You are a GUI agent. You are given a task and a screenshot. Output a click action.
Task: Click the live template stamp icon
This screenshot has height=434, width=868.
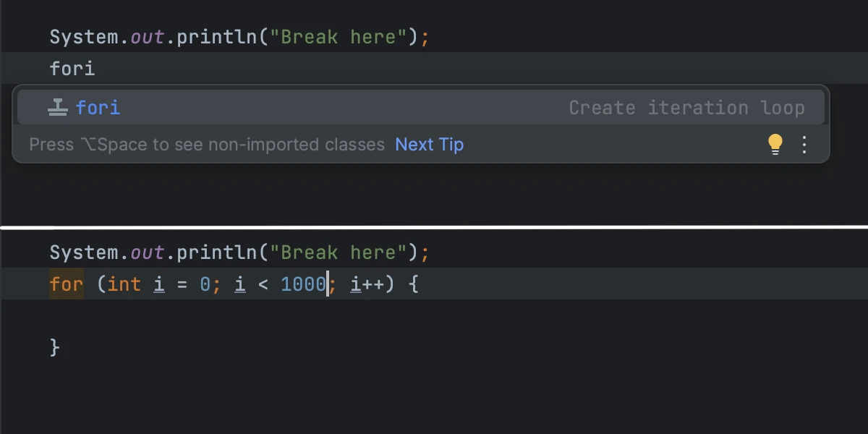coord(57,108)
